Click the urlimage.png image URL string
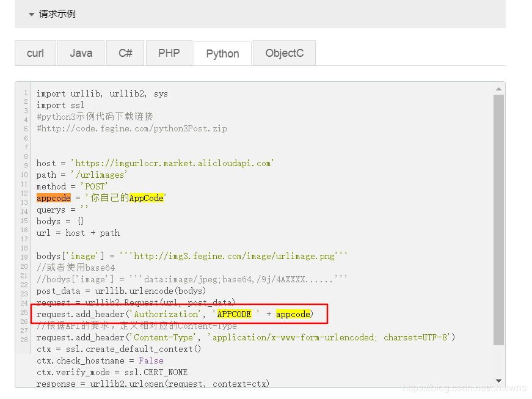Screen dimensions: 532x399 coord(233,256)
